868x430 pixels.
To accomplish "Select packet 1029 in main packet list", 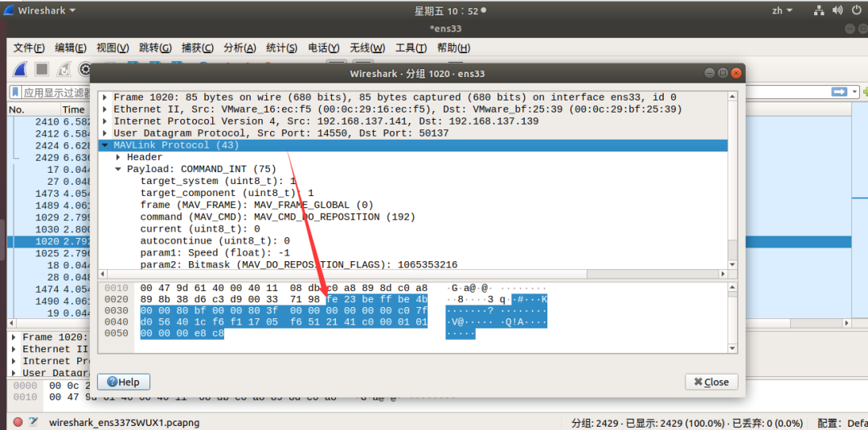I will click(x=49, y=217).
